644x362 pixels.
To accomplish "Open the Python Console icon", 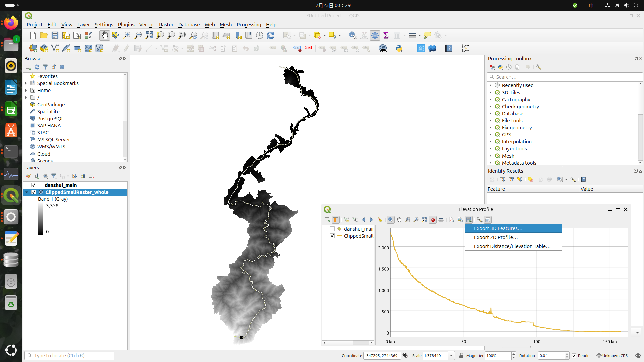I will (399, 48).
